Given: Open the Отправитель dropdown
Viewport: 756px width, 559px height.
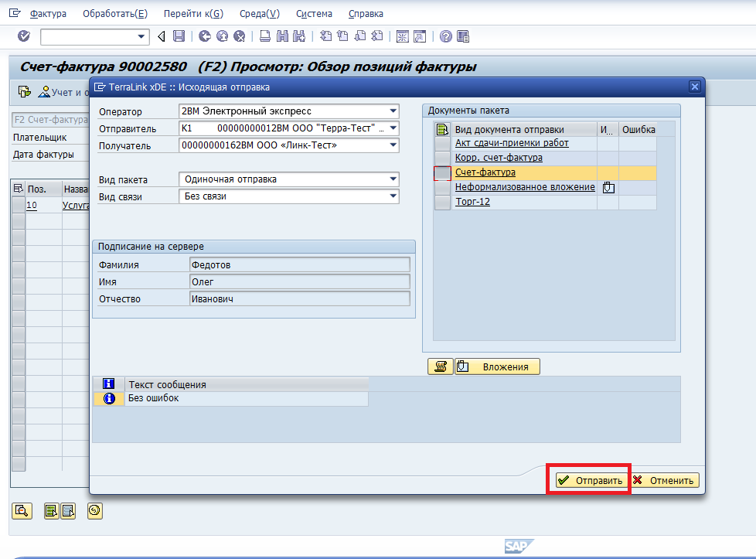Looking at the screenshot, I should click(393, 128).
